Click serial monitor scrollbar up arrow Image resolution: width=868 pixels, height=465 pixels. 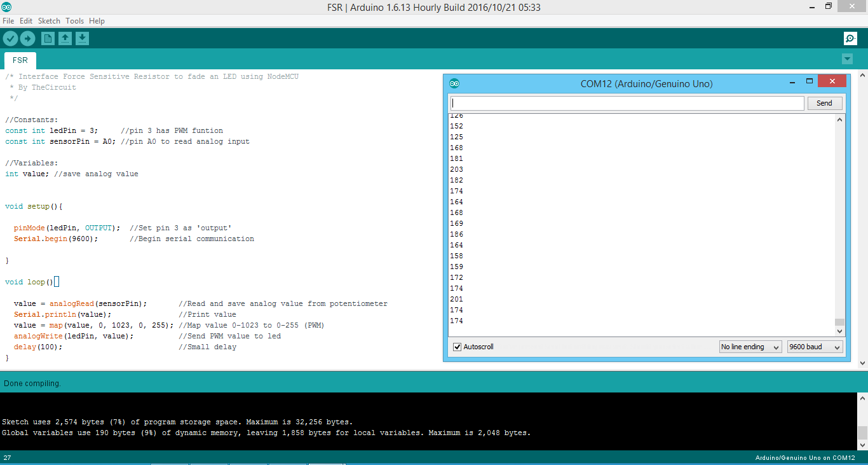[839, 120]
